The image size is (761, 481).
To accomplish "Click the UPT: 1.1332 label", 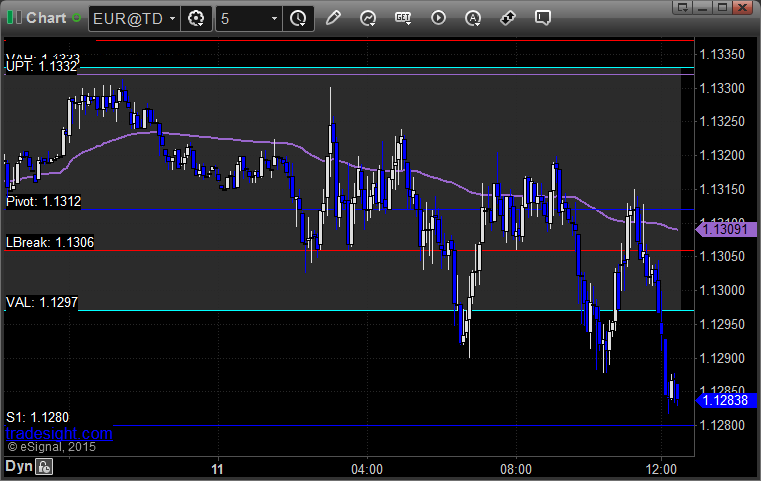I will [41, 66].
